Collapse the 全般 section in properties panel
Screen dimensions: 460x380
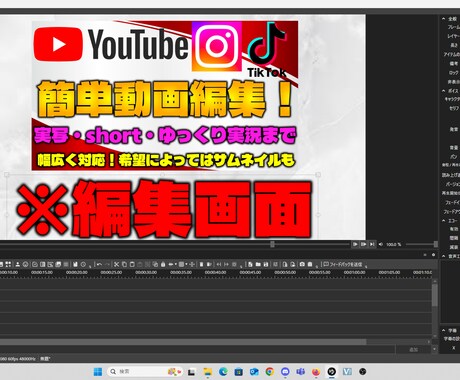(443, 19)
